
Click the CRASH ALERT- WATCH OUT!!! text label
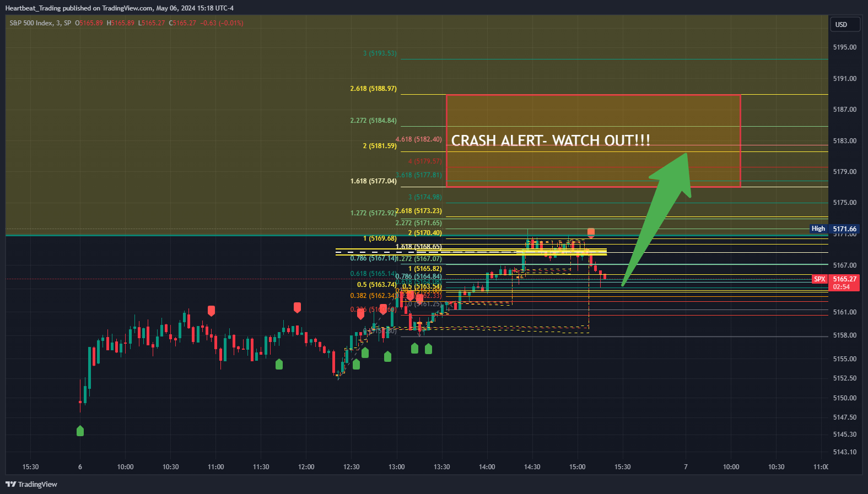(551, 140)
